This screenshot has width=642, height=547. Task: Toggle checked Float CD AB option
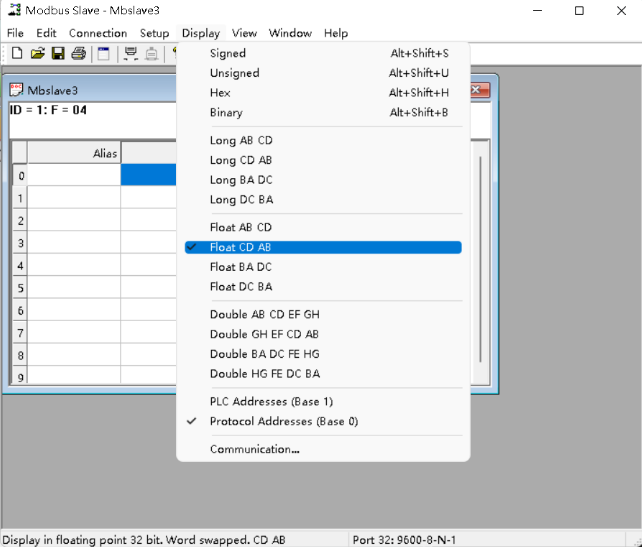coord(323,247)
